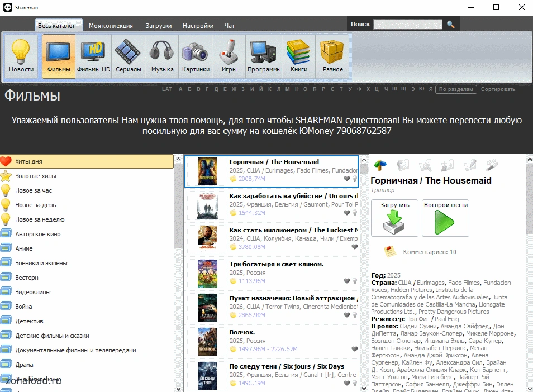Toggle favorite heart on Три богатыря row
533x392 pixels.
coord(347,281)
